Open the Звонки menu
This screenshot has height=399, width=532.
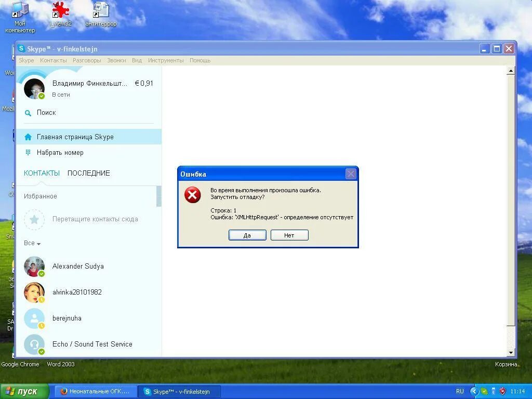pos(116,60)
